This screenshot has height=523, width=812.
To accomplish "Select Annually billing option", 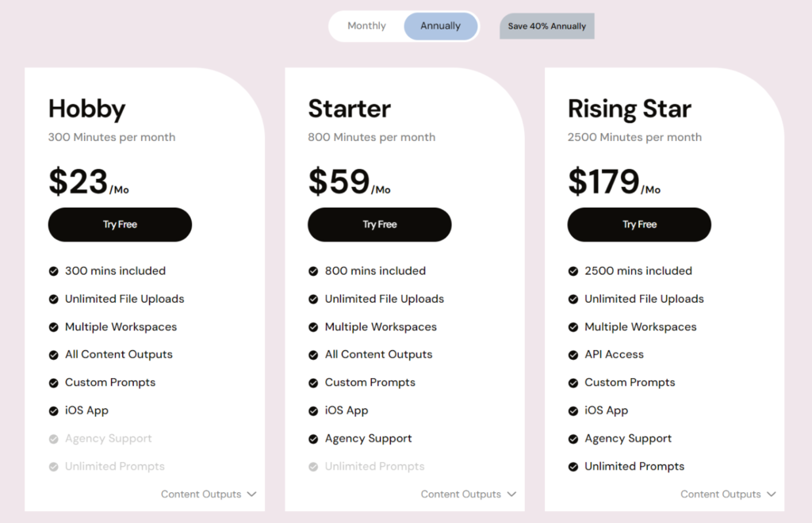I will 440,26.
